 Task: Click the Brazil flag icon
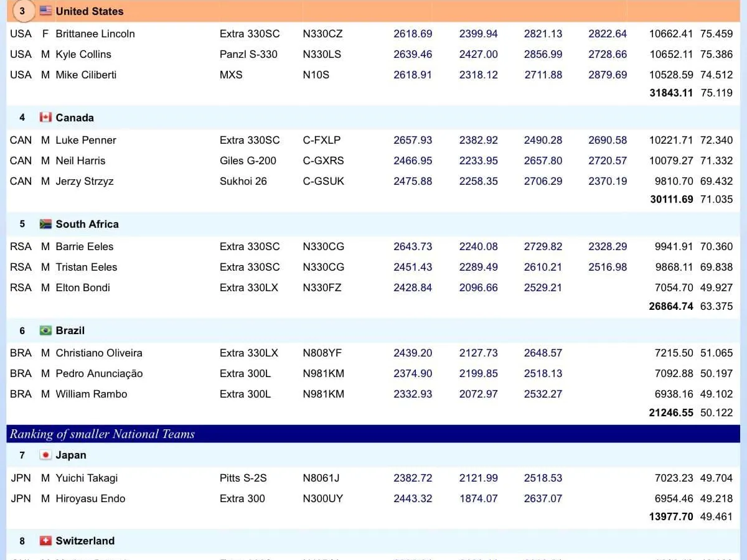45,330
